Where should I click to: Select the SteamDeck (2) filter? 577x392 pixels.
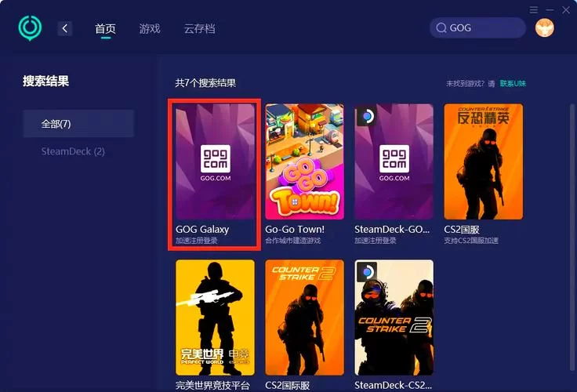(73, 151)
